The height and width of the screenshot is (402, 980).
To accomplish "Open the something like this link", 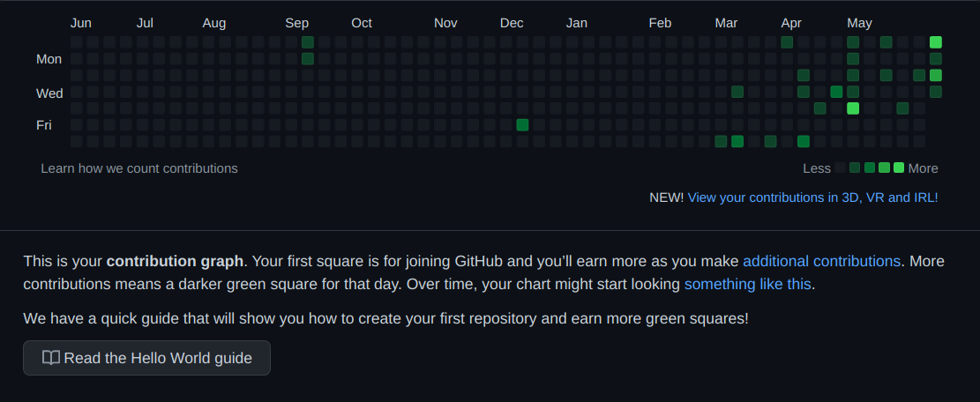I will tap(747, 285).
